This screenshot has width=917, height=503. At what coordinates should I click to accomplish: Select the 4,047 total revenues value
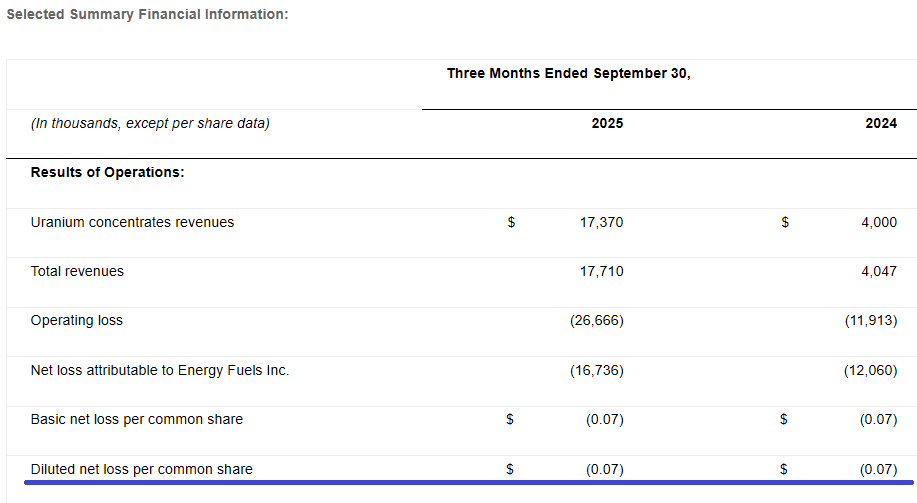tap(878, 271)
